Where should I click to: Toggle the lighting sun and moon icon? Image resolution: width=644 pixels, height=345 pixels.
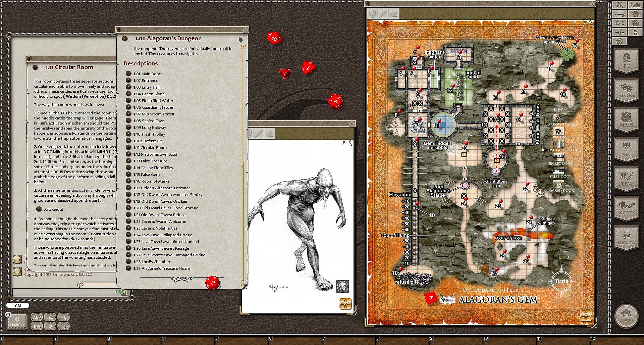620,23
